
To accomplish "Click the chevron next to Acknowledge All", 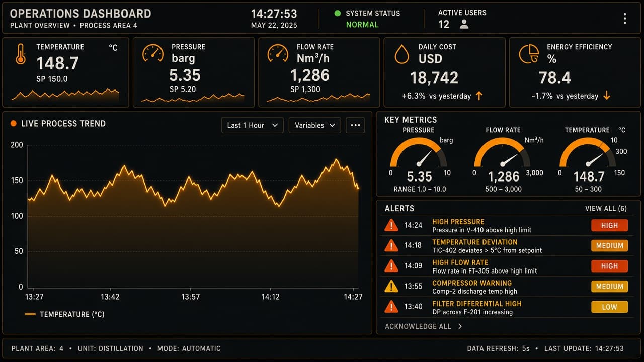I will point(460,326).
